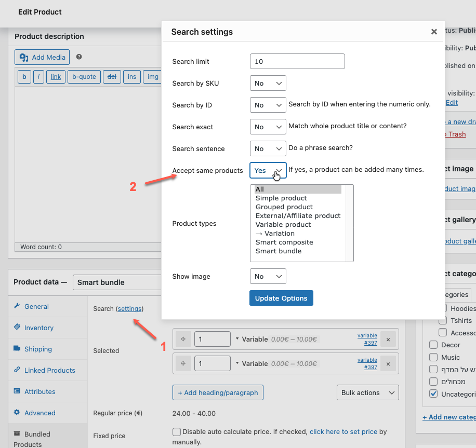Click the Search limit input field

click(x=297, y=61)
